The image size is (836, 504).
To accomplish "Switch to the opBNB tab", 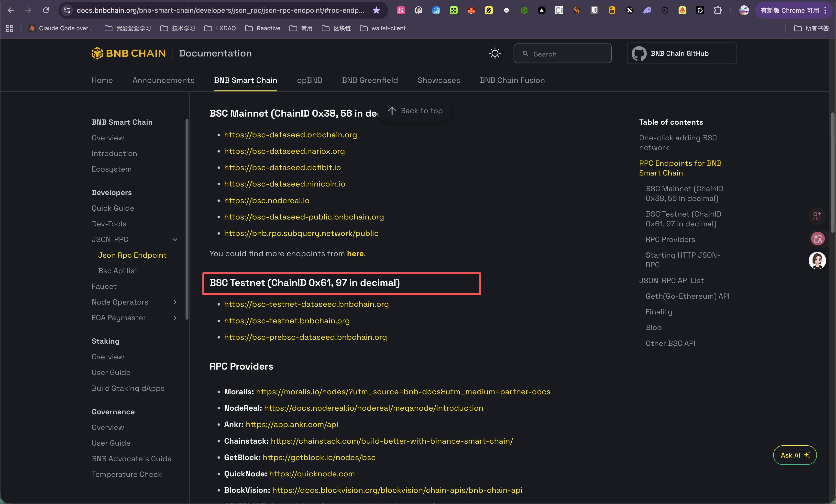I will (x=309, y=80).
